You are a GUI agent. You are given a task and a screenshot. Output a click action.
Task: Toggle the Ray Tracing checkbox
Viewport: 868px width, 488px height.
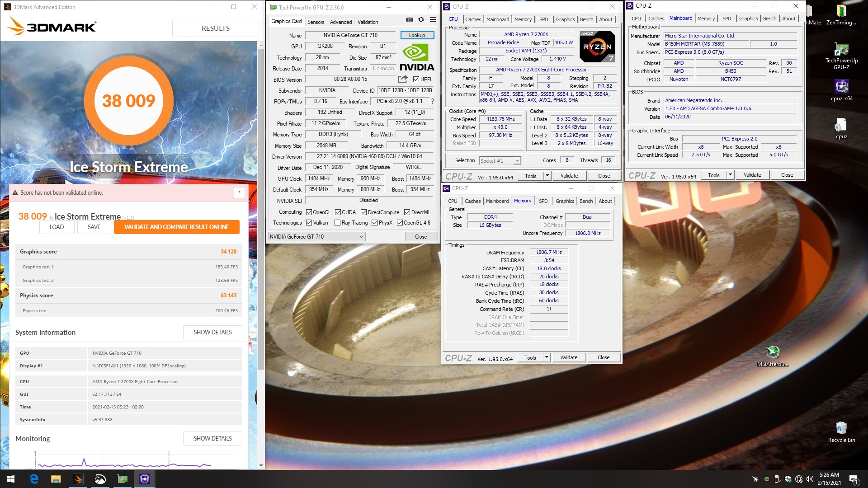[x=337, y=222]
